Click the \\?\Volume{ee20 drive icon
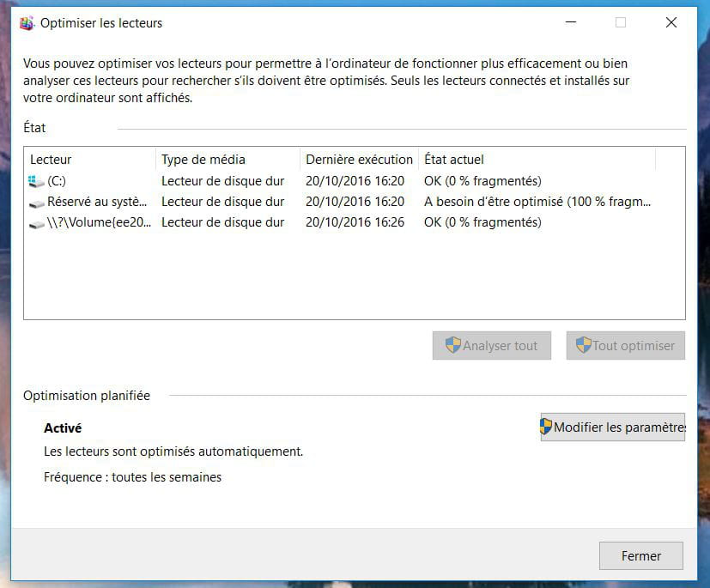This screenshot has height=588, width=710. [36, 225]
